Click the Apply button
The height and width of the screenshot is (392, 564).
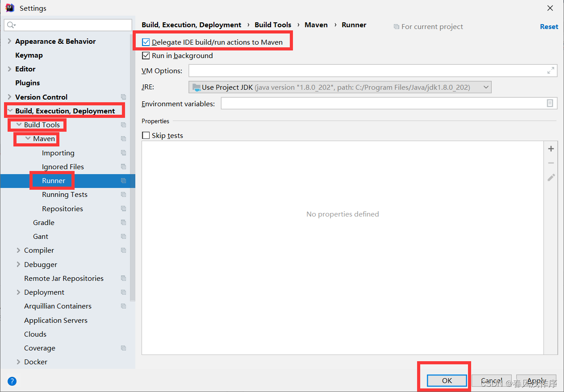(x=536, y=380)
